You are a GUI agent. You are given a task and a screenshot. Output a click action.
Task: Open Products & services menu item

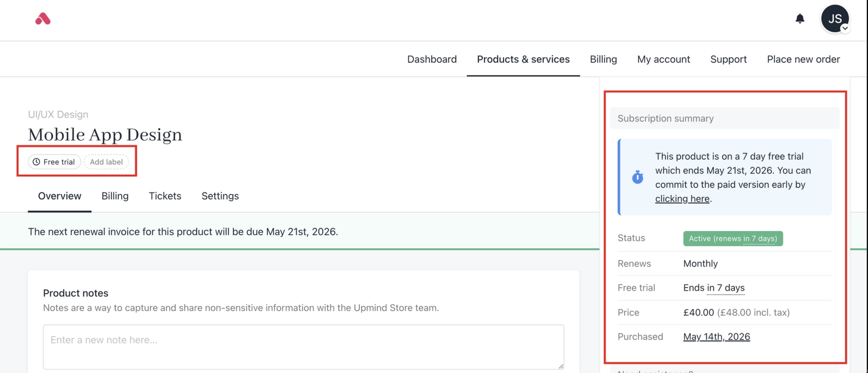pyautogui.click(x=523, y=59)
